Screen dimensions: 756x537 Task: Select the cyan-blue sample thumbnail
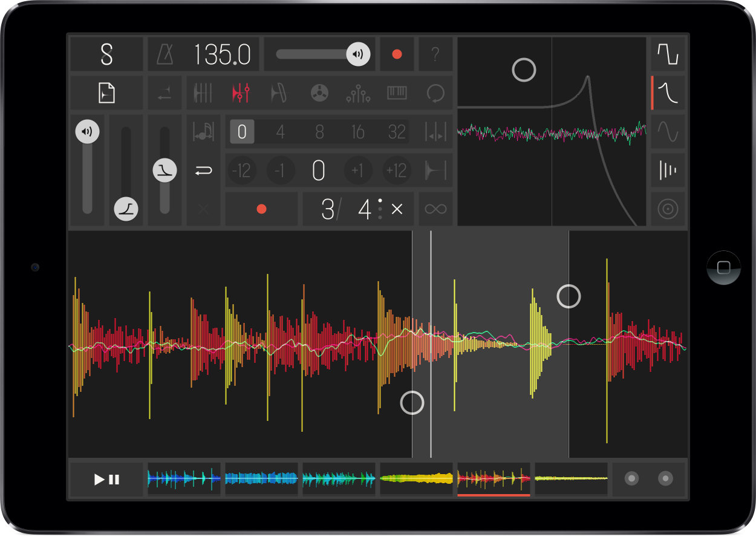pos(261,480)
